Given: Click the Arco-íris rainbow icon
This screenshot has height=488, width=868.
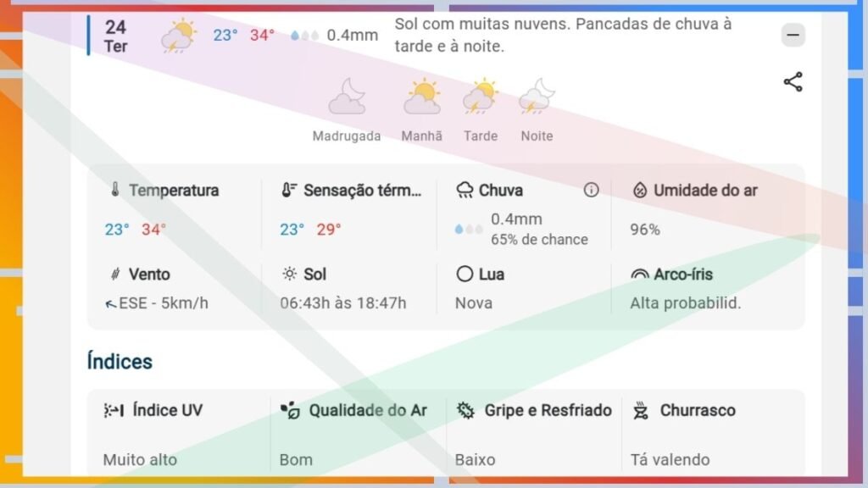Looking at the screenshot, I should (640, 274).
